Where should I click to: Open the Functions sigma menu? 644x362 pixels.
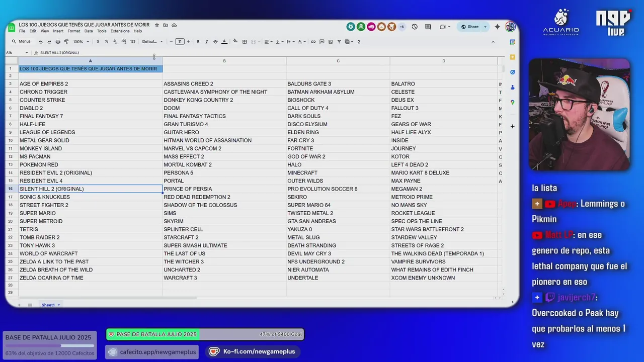click(359, 42)
